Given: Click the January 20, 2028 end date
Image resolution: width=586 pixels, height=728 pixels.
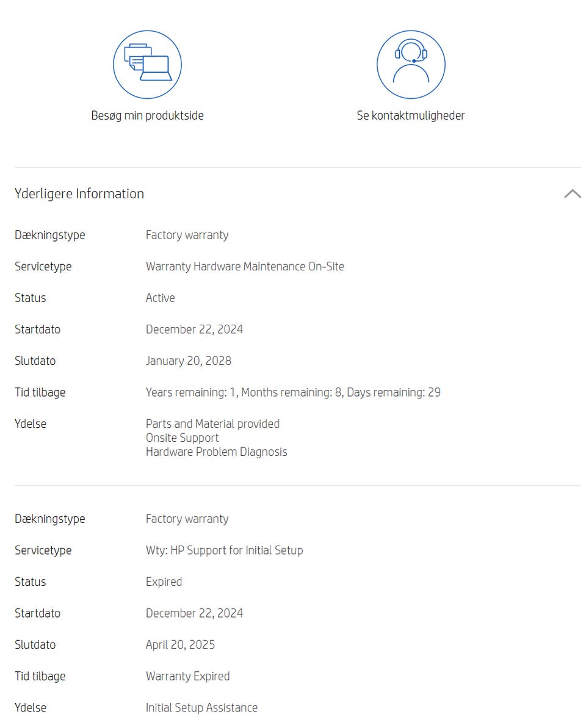Looking at the screenshot, I should click(x=188, y=361).
